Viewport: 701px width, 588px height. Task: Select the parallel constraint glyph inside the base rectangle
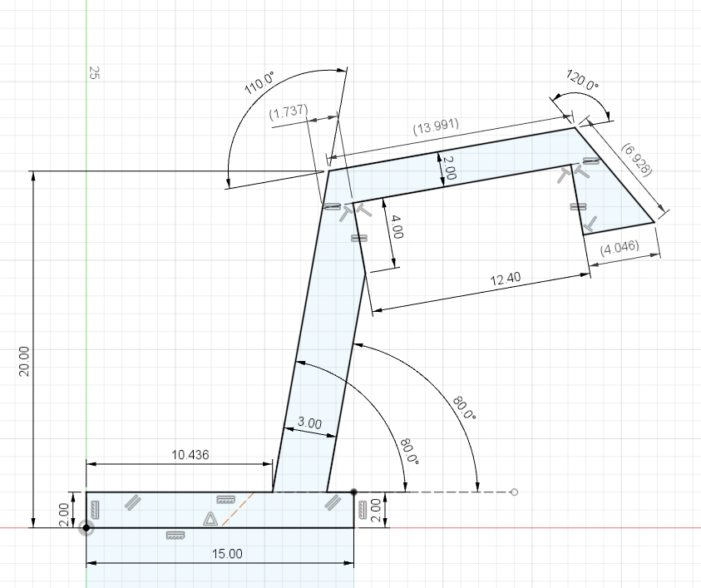pyautogui.click(x=133, y=503)
